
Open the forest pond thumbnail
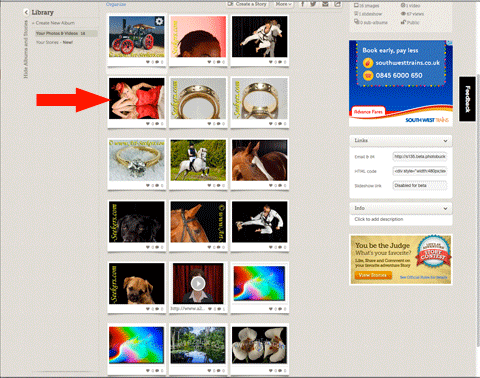(x=198, y=345)
